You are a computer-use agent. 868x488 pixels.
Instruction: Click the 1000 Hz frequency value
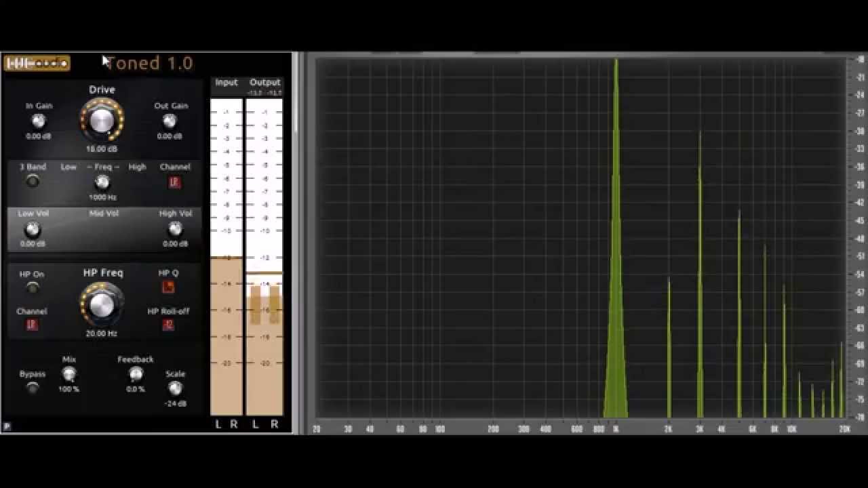(102, 198)
